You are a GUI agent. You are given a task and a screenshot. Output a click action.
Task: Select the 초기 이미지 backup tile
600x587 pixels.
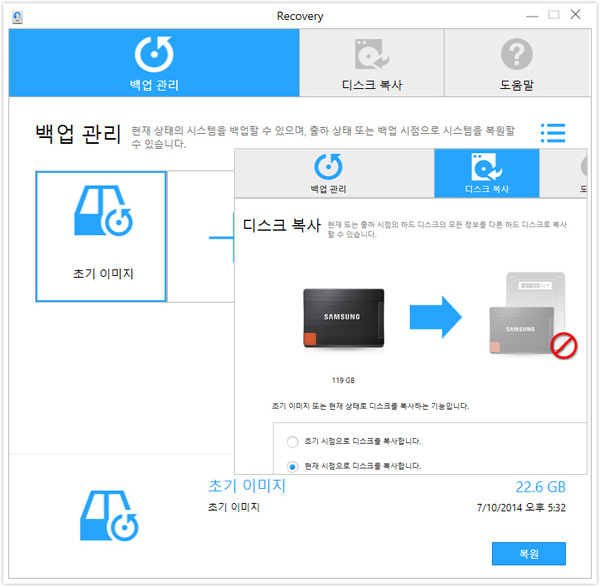(x=101, y=236)
